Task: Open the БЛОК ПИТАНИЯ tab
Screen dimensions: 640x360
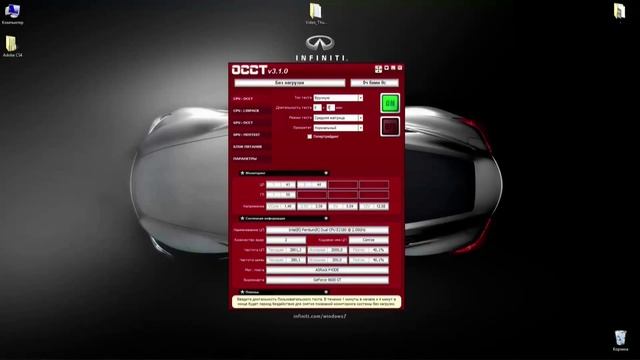Action: coord(251,147)
